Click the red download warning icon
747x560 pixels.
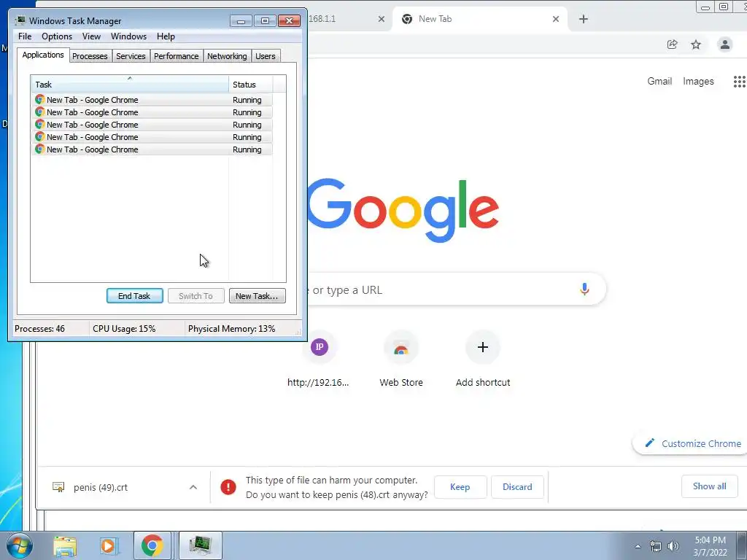tap(228, 486)
